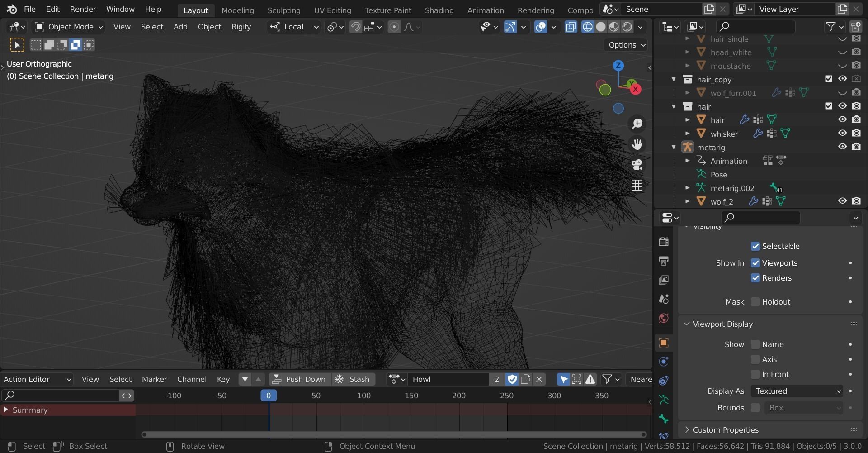Create new action copy icon beside Howl

(525, 379)
